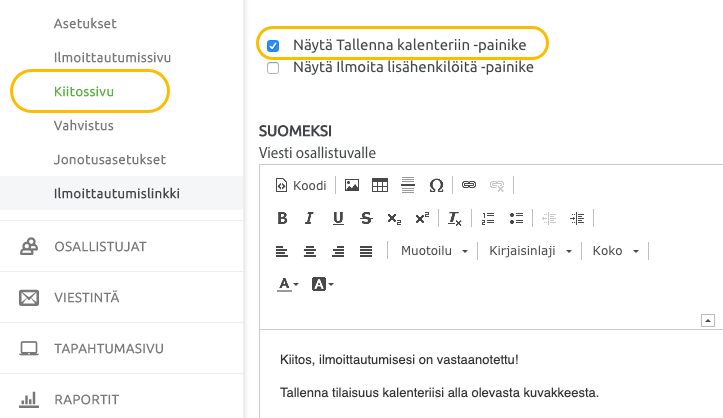Open the text color picker

coord(288,284)
